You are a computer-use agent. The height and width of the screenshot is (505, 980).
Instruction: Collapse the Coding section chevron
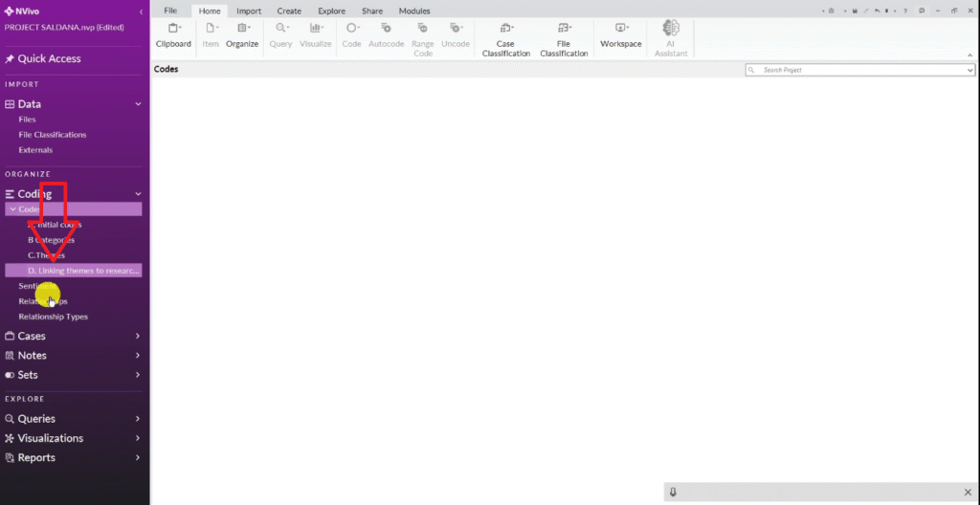click(x=138, y=194)
